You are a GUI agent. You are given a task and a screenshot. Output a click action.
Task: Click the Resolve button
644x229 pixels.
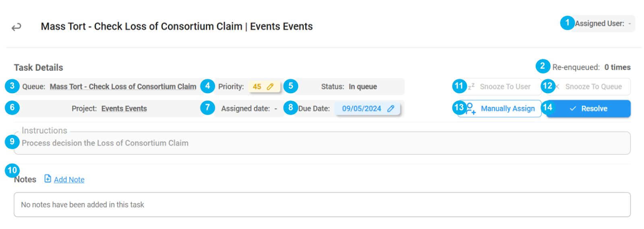[588, 108]
